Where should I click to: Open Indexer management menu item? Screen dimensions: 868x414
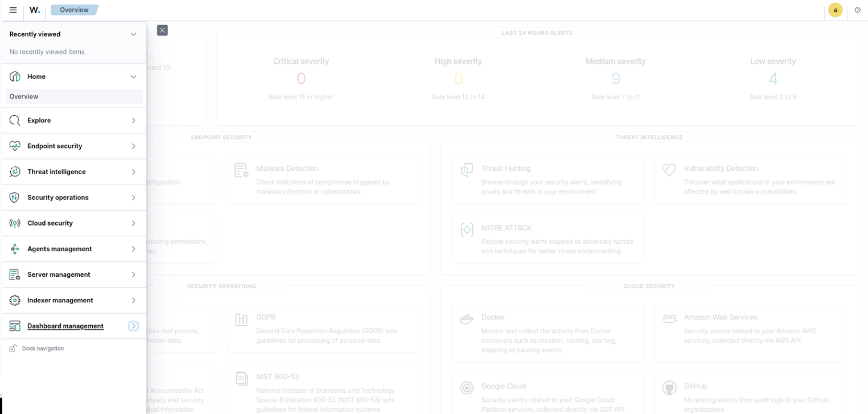coord(60,300)
